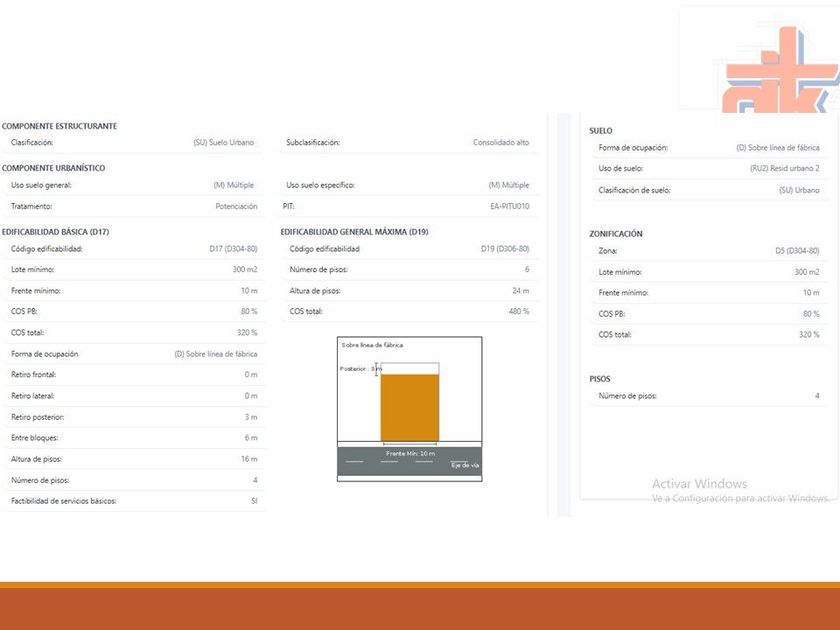Image resolution: width=840 pixels, height=630 pixels.
Task: Click 'Número de pisos' 4 under PISOS
Action: 817,396
